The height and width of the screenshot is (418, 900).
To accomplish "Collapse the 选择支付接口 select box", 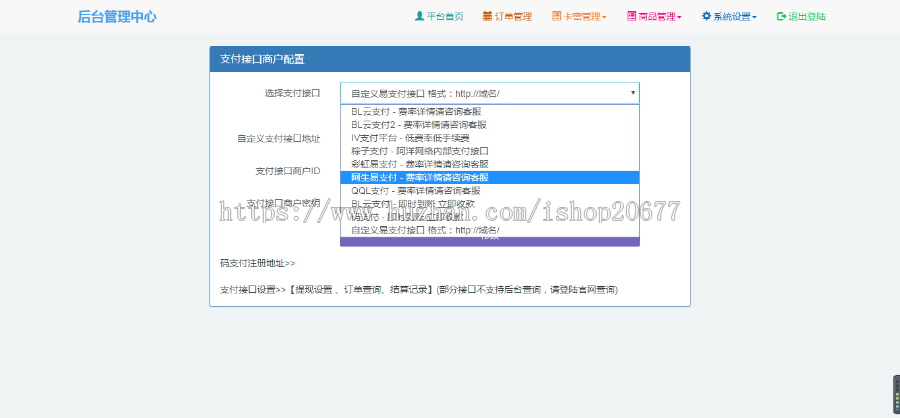I will click(x=490, y=93).
